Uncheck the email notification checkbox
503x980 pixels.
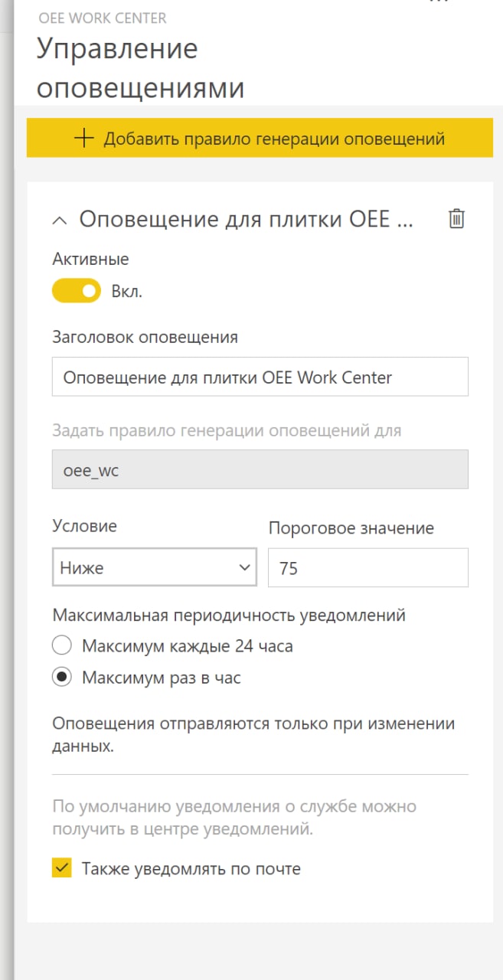click(x=62, y=868)
